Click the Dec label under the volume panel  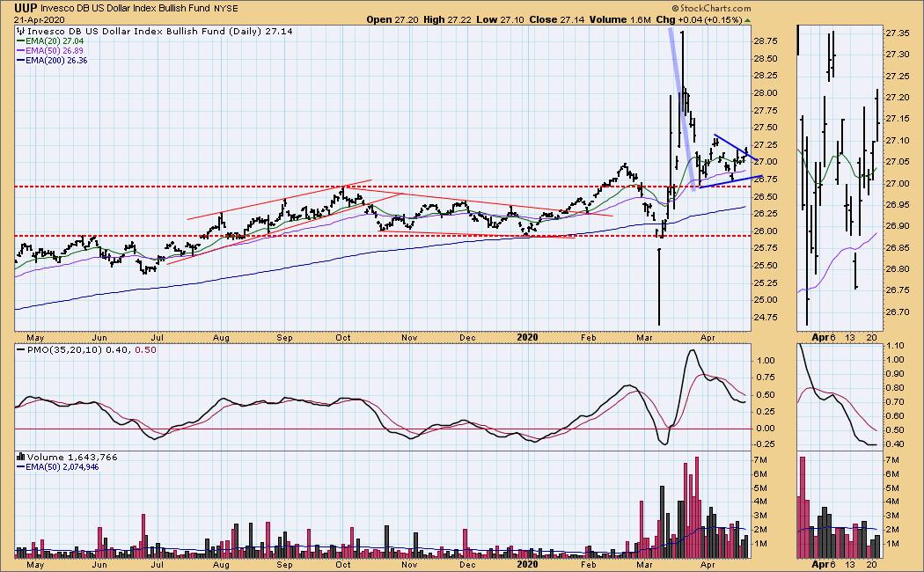pyautogui.click(x=467, y=565)
